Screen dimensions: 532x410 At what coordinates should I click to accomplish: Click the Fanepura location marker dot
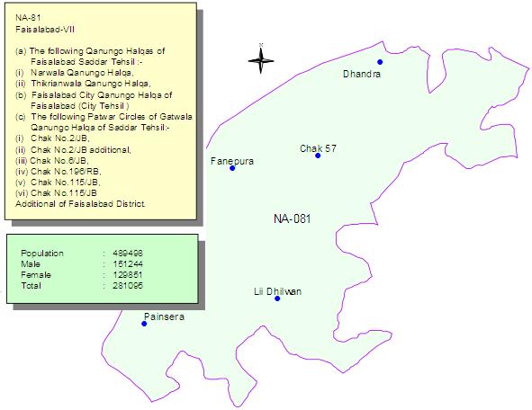point(232,168)
